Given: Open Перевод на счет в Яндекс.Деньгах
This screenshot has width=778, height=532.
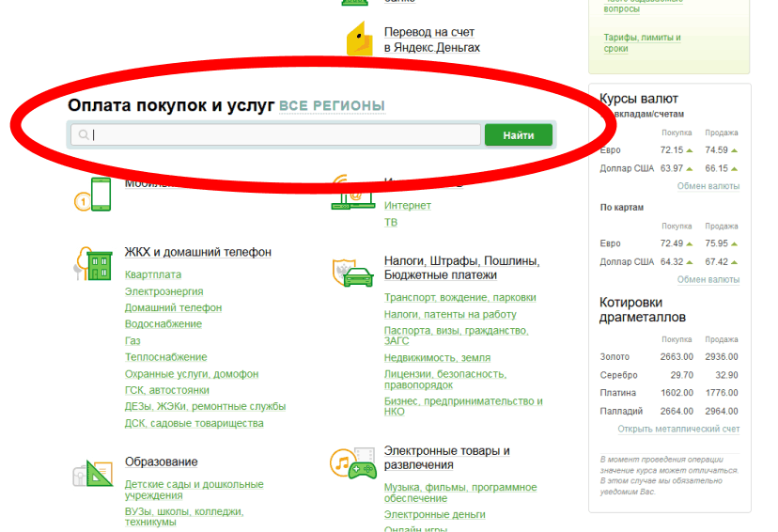Looking at the screenshot, I should click(431, 39).
